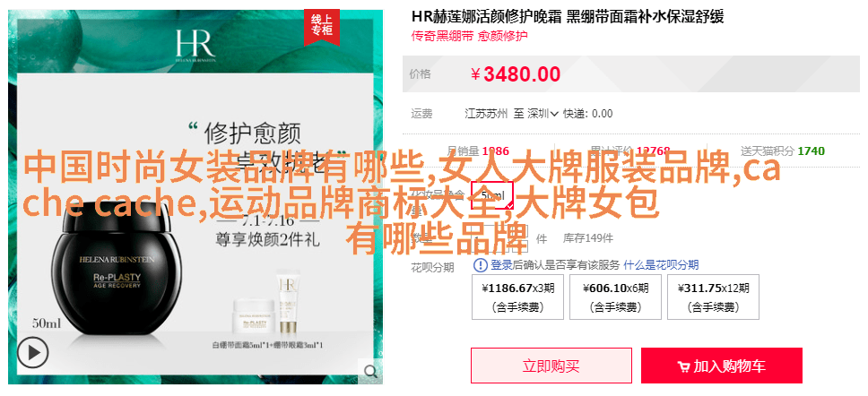
Task: Click the 登录 login link
Action: click(501, 265)
